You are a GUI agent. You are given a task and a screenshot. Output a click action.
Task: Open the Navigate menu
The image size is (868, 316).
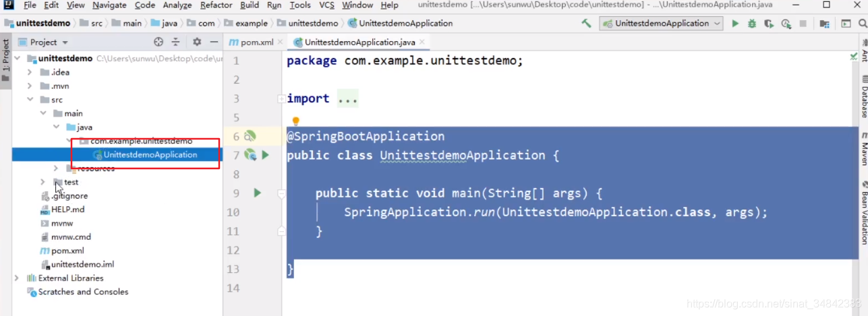click(x=109, y=5)
